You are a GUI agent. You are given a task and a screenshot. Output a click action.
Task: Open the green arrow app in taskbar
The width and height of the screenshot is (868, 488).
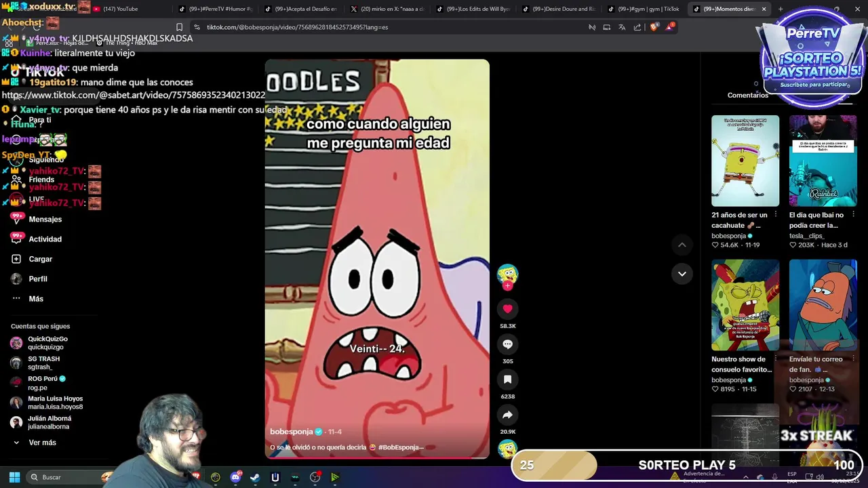coord(334,477)
